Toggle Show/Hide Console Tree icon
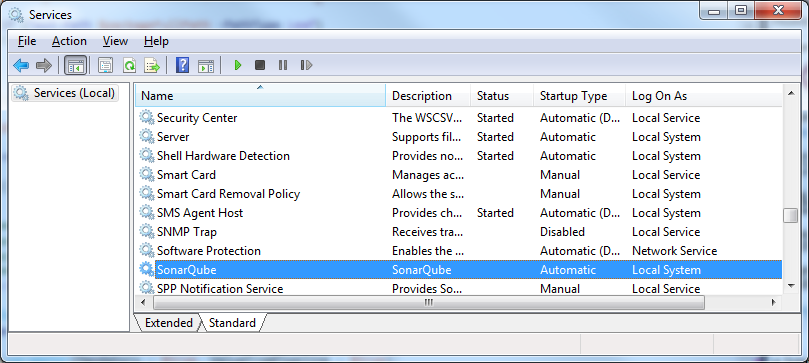 pyautogui.click(x=75, y=65)
